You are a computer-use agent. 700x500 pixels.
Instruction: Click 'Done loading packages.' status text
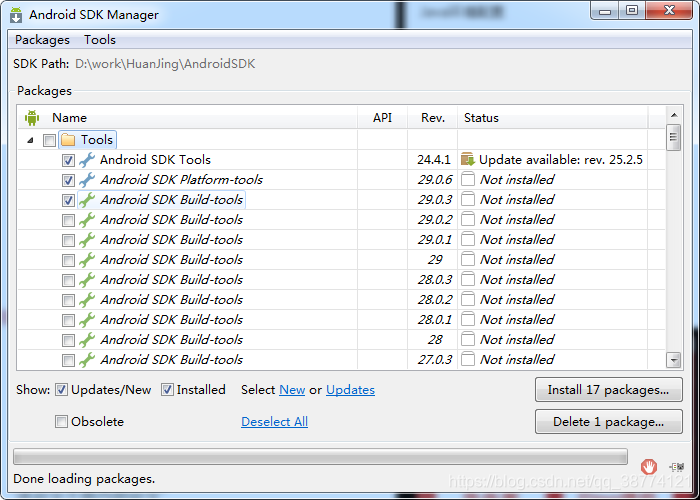pos(84,479)
